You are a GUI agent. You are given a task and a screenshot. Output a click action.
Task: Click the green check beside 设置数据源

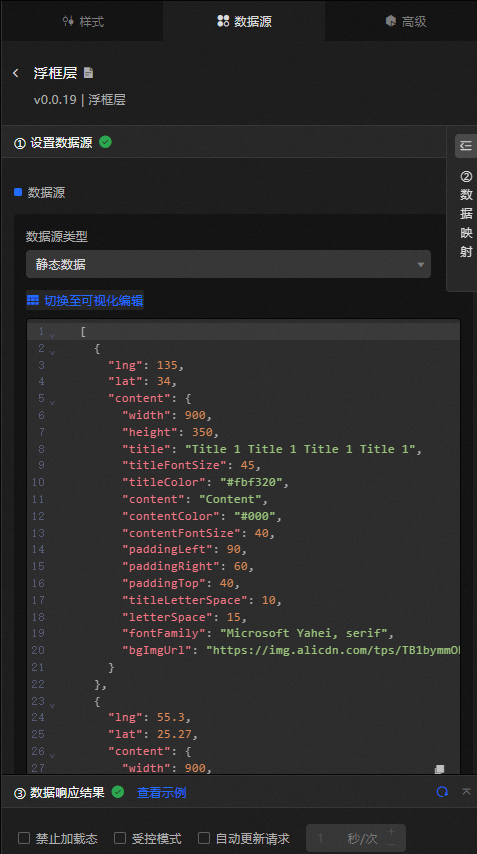pos(106,142)
